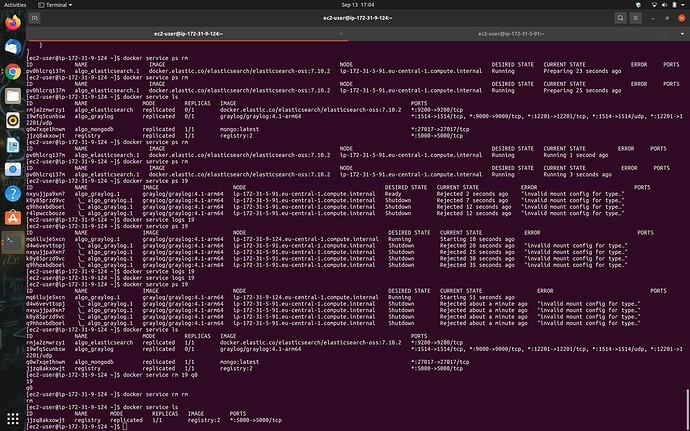Click the 'Ready' desired state value
The width and height of the screenshot is (690, 431).
[393, 194]
